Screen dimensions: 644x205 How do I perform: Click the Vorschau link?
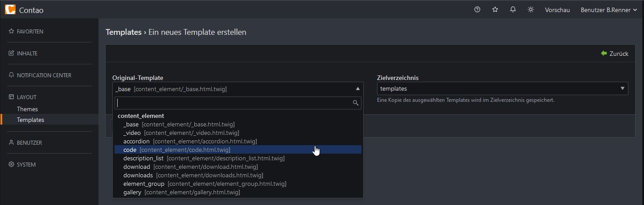[558, 10]
